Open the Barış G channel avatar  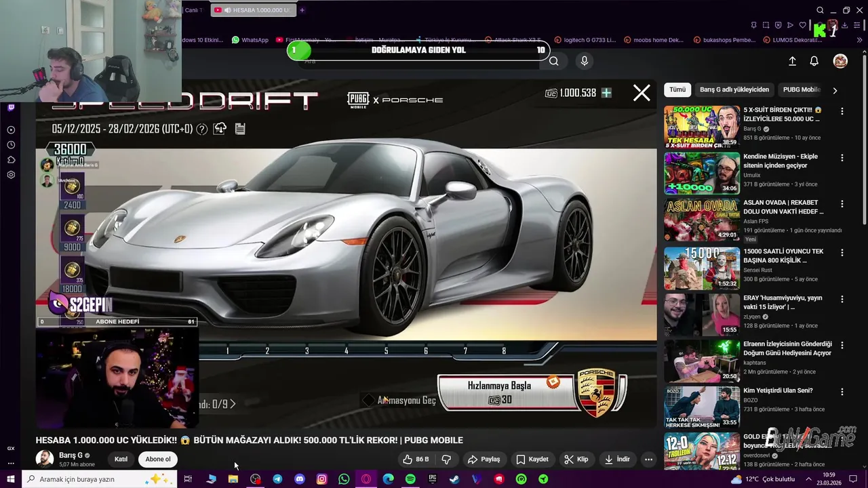pyautogui.click(x=45, y=459)
